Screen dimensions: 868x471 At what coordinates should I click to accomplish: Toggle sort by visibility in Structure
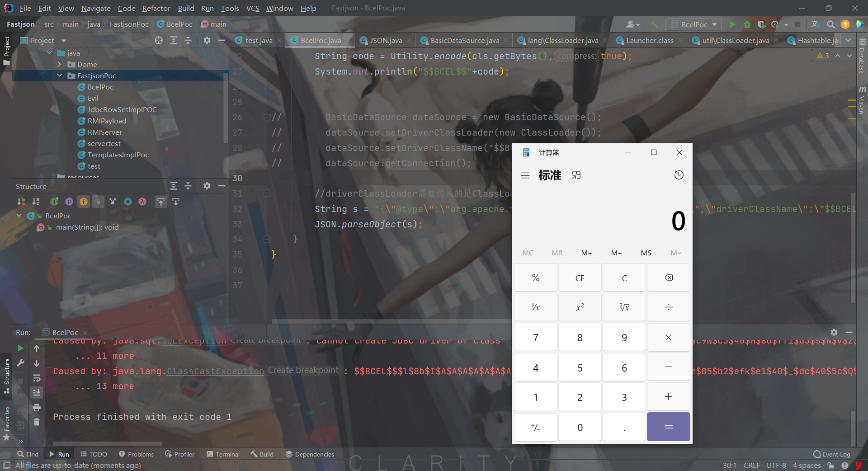(x=21, y=202)
